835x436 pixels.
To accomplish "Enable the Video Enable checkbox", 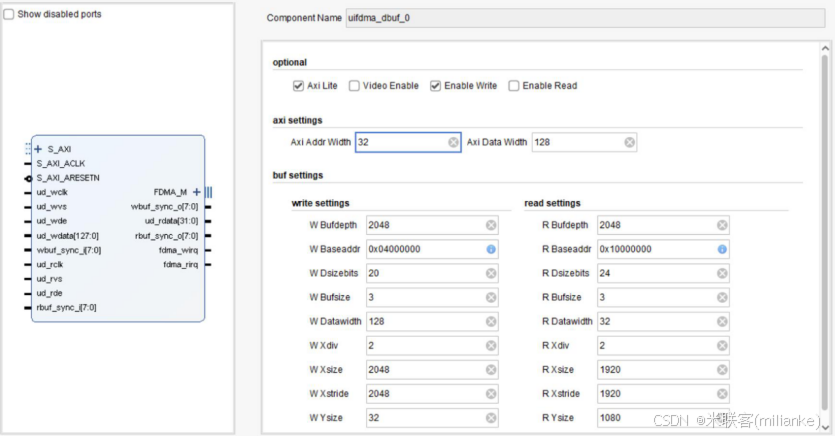I will click(354, 86).
